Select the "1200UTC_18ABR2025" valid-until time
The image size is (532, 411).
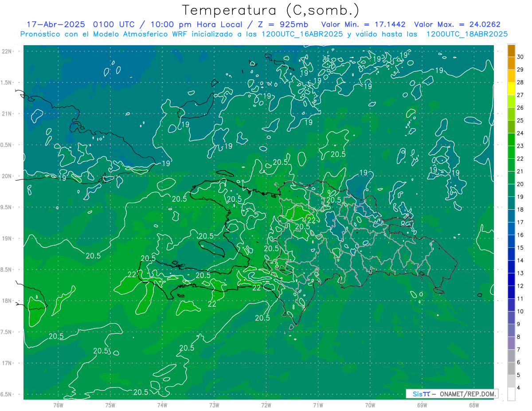pos(467,34)
